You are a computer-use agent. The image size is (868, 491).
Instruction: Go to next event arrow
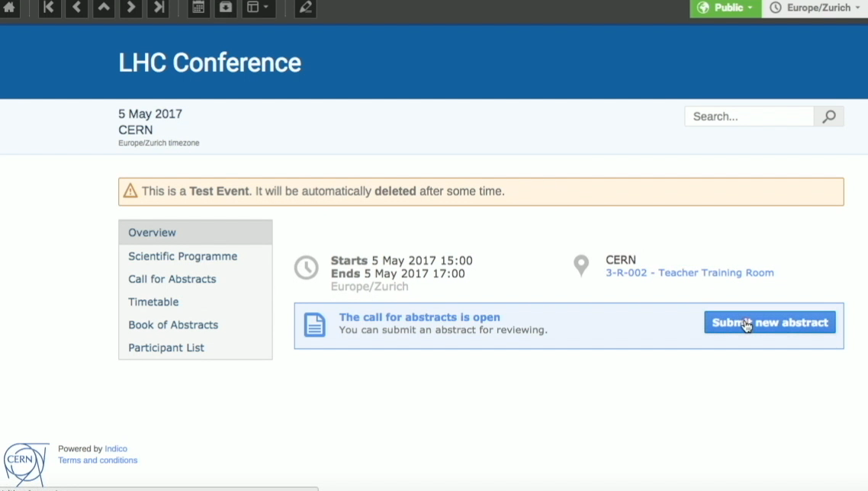[131, 8]
